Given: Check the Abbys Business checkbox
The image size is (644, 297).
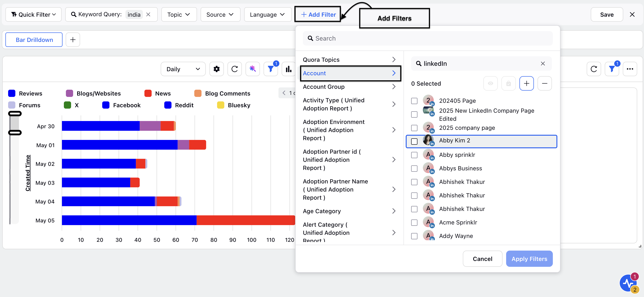Looking at the screenshot, I should pyautogui.click(x=414, y=169).
